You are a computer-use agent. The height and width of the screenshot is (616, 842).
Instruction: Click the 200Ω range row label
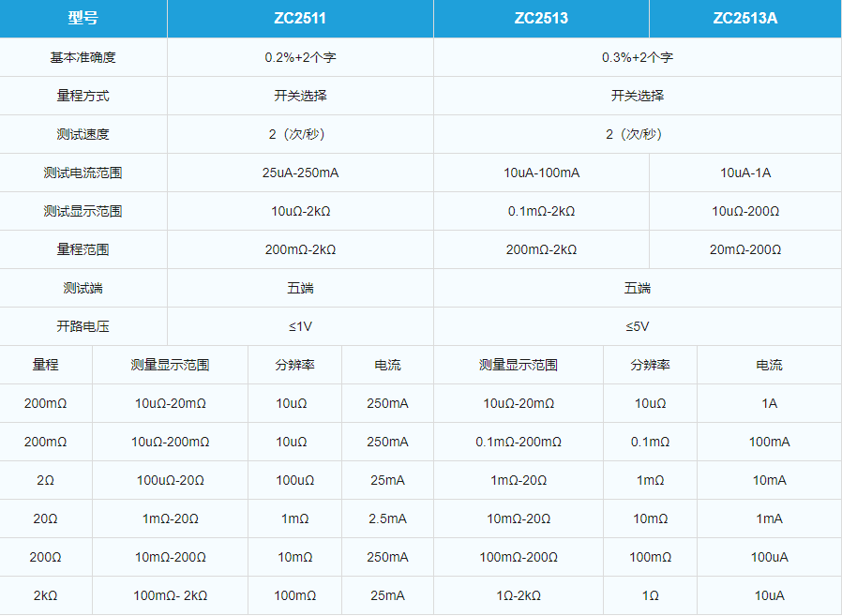46,558
